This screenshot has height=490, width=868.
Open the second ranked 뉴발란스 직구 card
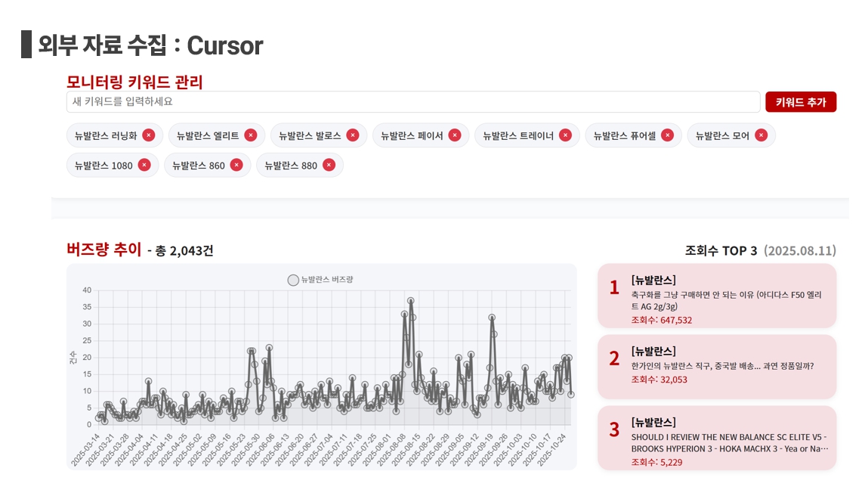tap(716, 367)
